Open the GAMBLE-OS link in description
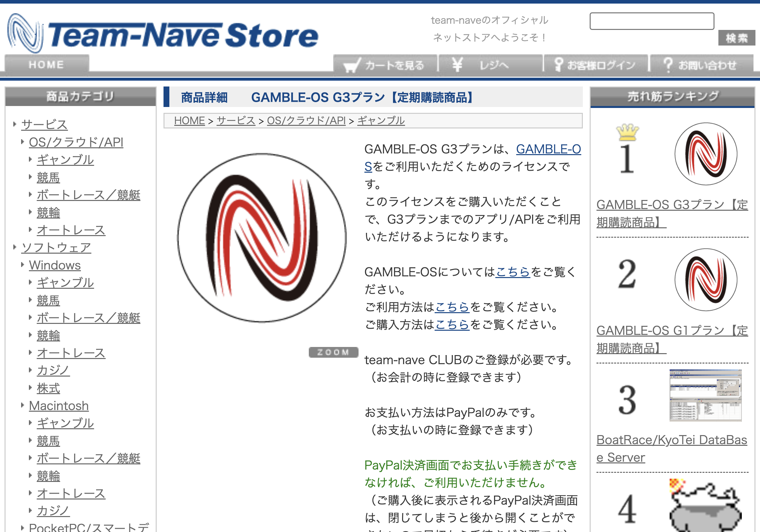Viewport: 760px width, 532px height. [x=548, y=149]
